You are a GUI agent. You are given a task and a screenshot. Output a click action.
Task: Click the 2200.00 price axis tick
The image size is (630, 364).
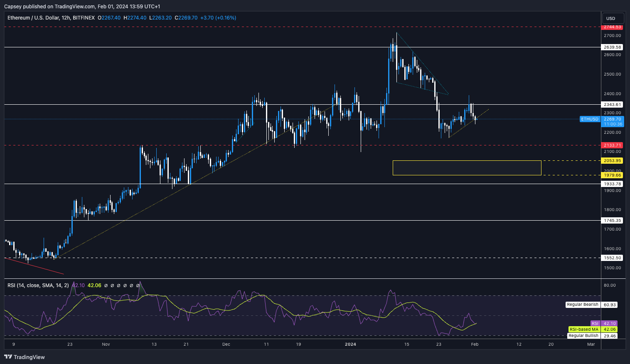613,133
